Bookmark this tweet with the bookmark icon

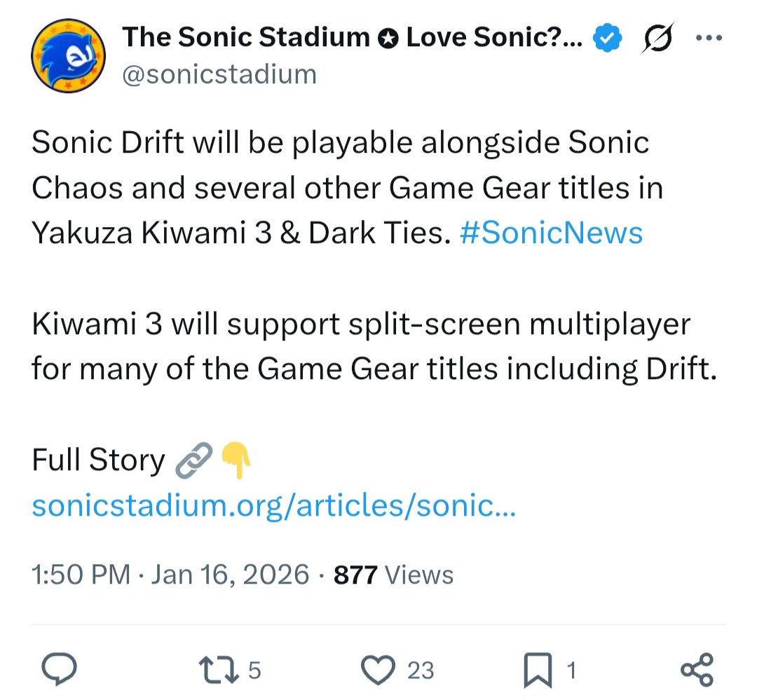click(x=539, y=671)
